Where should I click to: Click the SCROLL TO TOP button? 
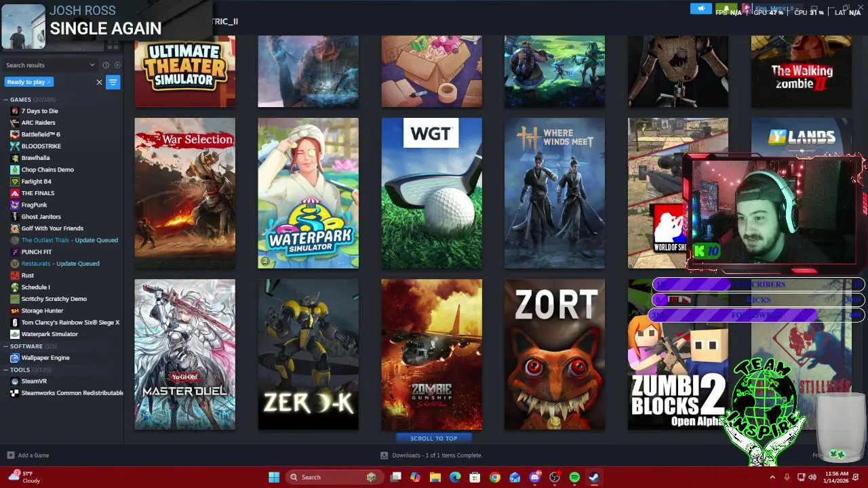[x=433, y=439]
